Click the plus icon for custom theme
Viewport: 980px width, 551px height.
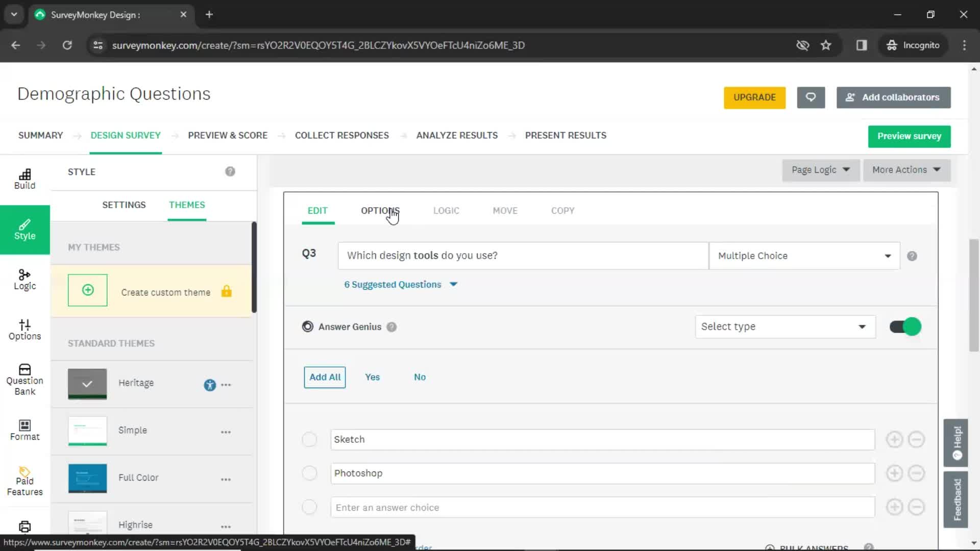point(88,290)
